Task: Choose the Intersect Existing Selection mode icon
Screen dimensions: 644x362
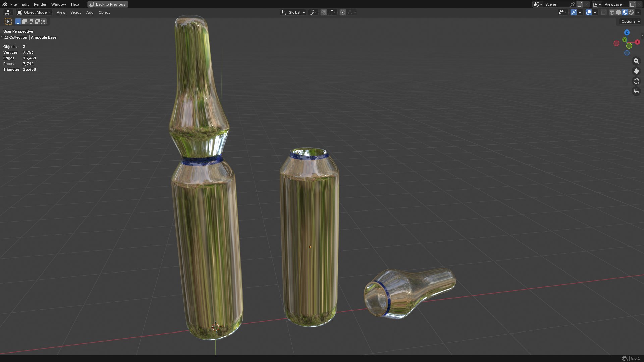Action: pos(44,21)
